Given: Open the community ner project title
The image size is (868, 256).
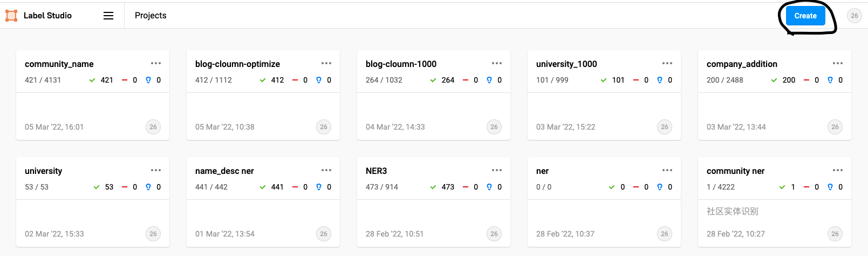Looking at the screenshot, I should [x=735, y=171].
